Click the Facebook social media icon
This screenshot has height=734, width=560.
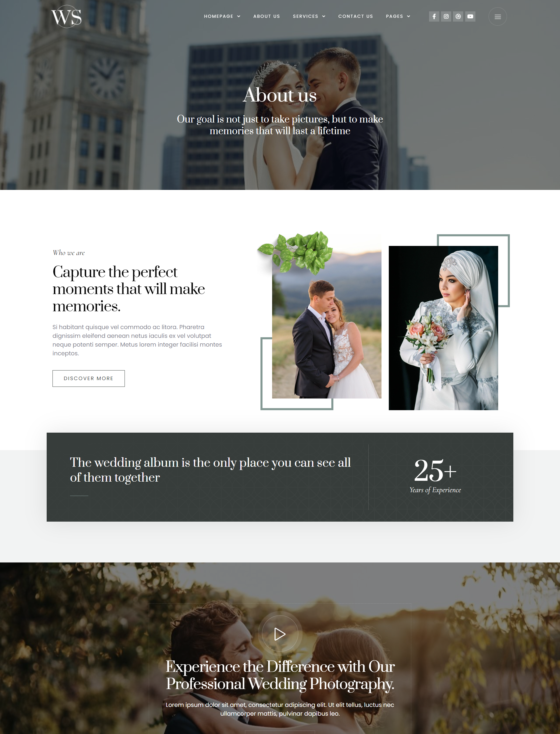433,16
